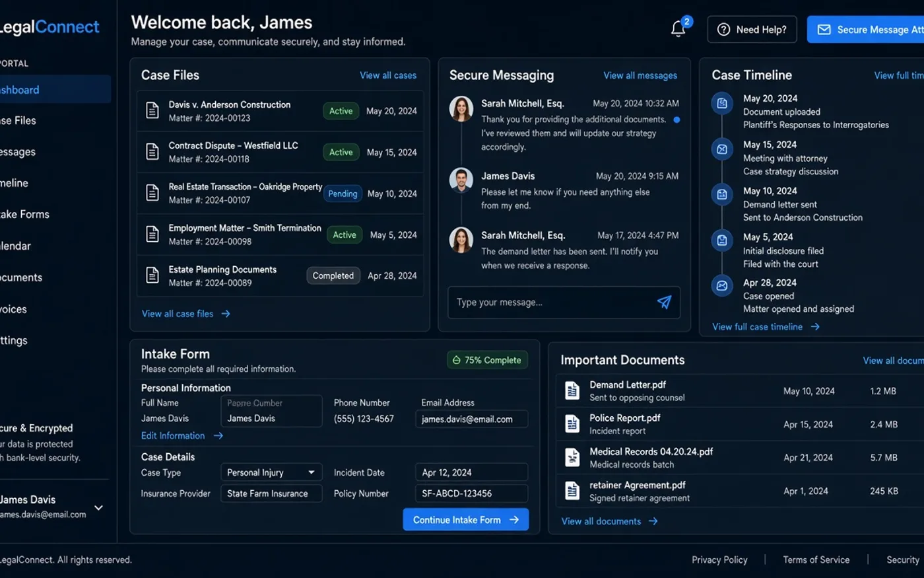Image resolution: width=924 pixels, height=578 pixels.
Task: Open the Terms of Service footer link
Action: click(x=816, y=560)
